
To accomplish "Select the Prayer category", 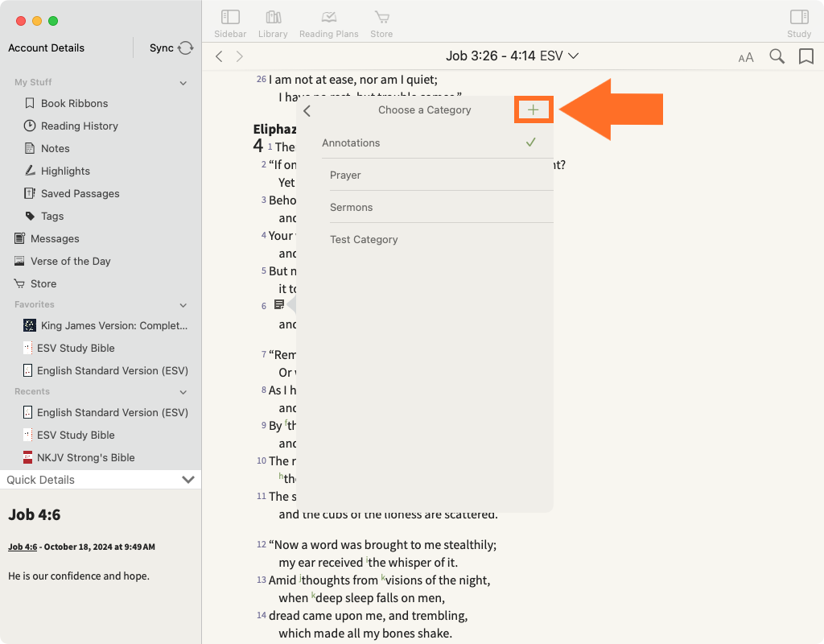I will click(x=345, y=175).
